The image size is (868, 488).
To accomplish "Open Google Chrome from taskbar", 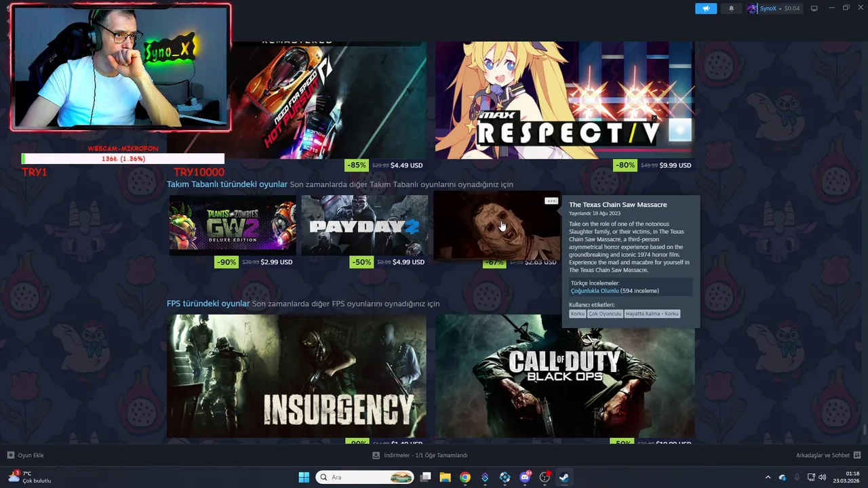I will [x=465, y=477].
